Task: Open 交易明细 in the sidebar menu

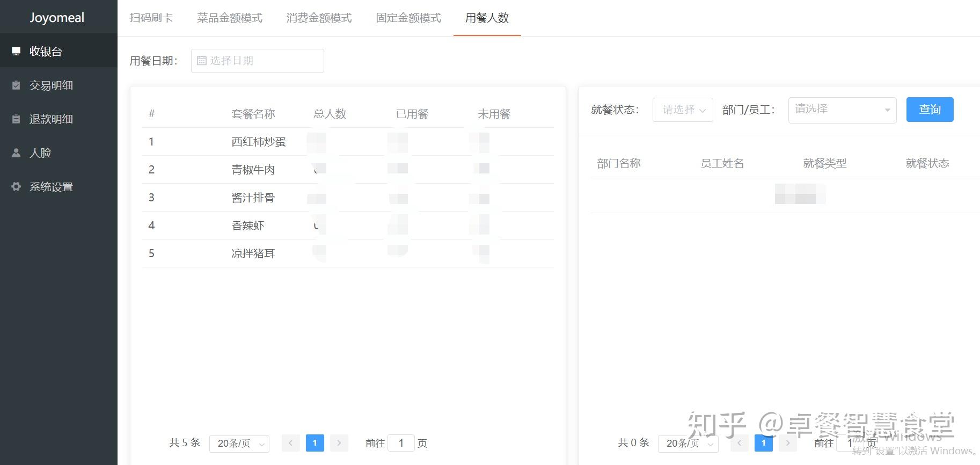Action: [58, 85]
